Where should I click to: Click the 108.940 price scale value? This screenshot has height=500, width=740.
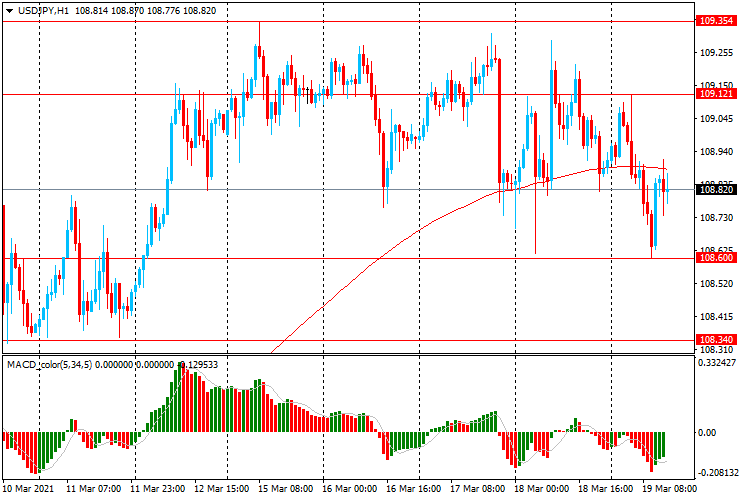click(716, 152)
